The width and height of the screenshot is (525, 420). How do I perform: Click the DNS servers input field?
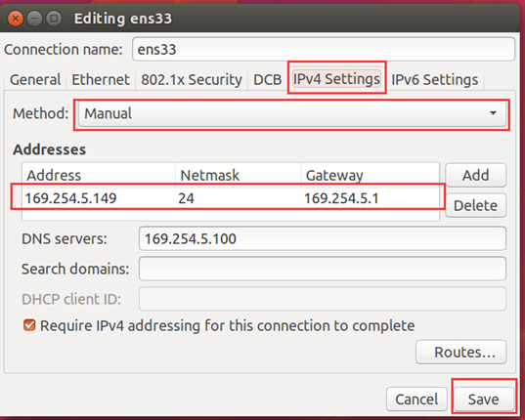point(323,238)
